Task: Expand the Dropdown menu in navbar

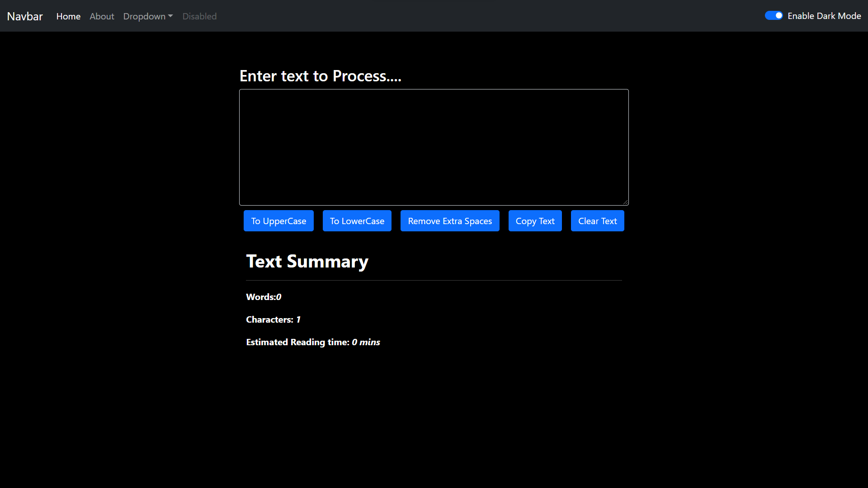Action: (x=144, y=16)
